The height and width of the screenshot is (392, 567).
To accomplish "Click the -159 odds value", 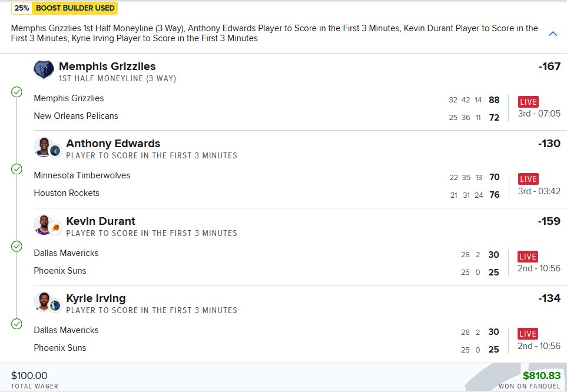I will (x=549, y=221).
